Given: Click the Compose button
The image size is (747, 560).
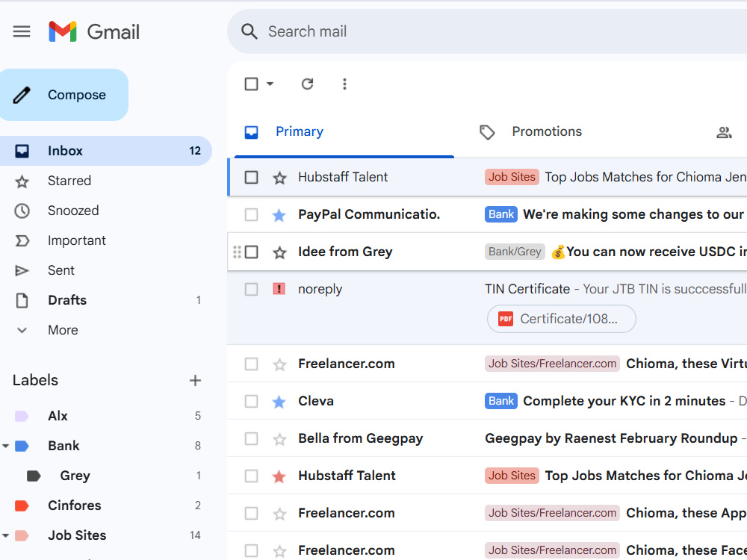Looking at the screenshot, I should pos(63,95).
